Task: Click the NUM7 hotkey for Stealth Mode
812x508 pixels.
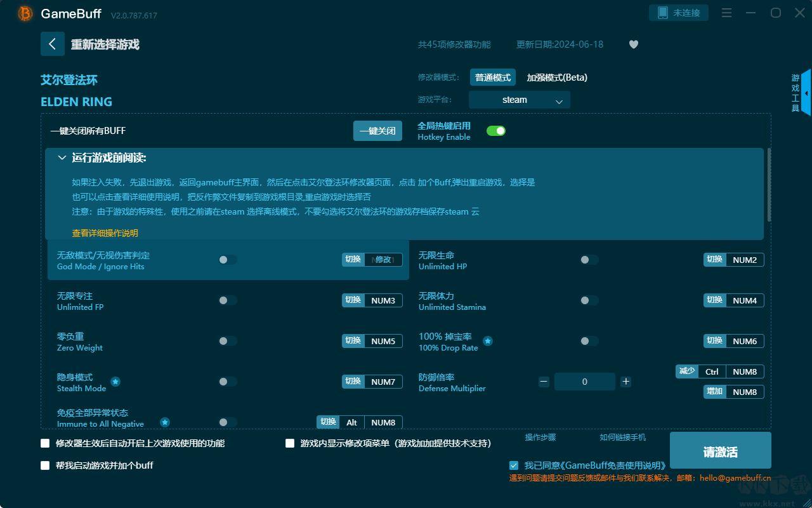Action: point(383,382)
